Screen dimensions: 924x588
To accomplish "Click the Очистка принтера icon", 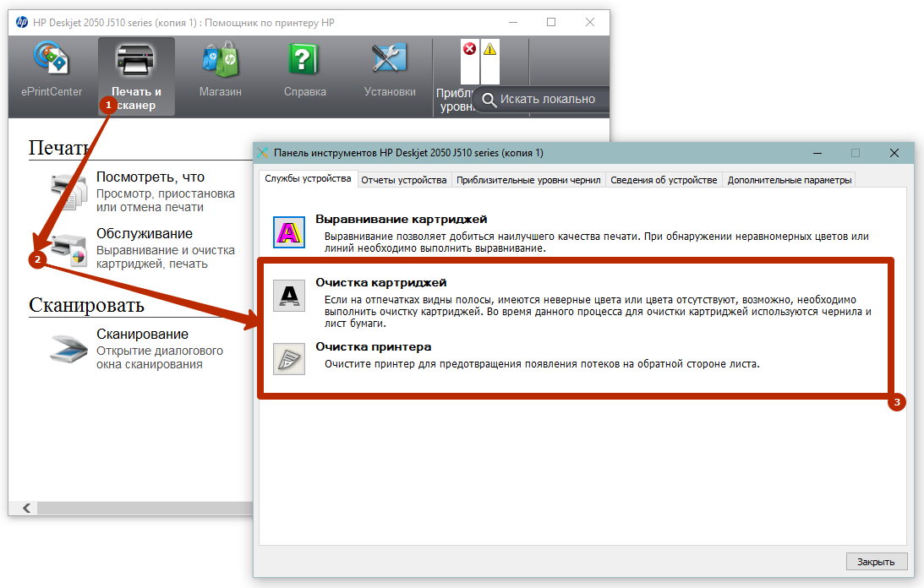I will 289,358.
